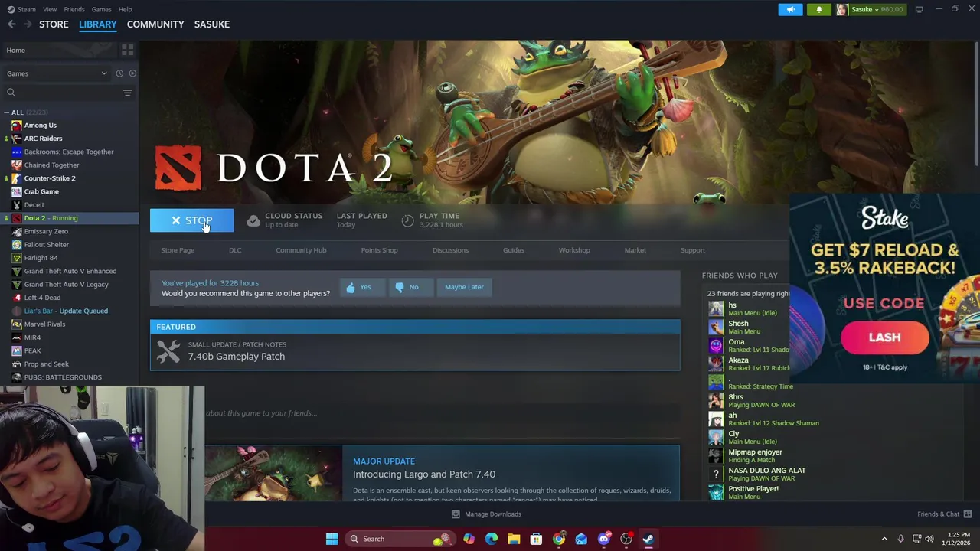Open the View menu
This screenshot has width=980, height=551.
[x=50, y=9]
